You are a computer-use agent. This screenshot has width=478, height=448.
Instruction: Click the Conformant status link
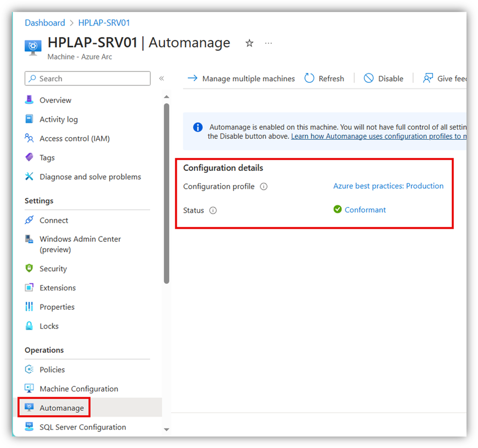pos(365,210)
